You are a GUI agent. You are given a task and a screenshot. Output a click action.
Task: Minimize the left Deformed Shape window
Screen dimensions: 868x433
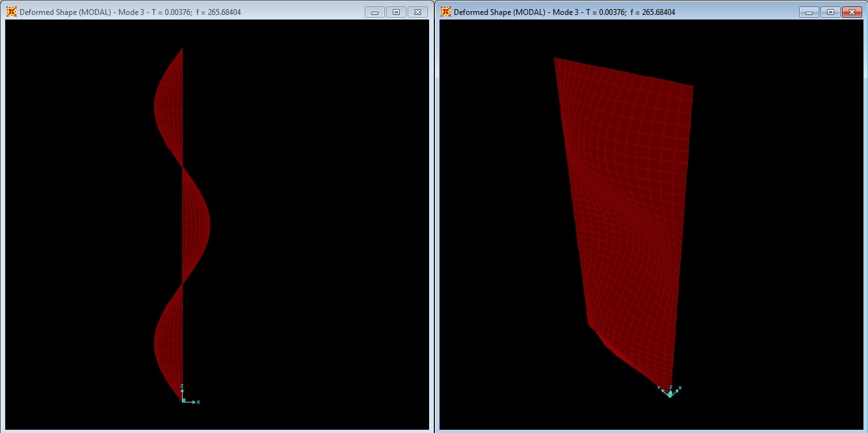(375, 12)
